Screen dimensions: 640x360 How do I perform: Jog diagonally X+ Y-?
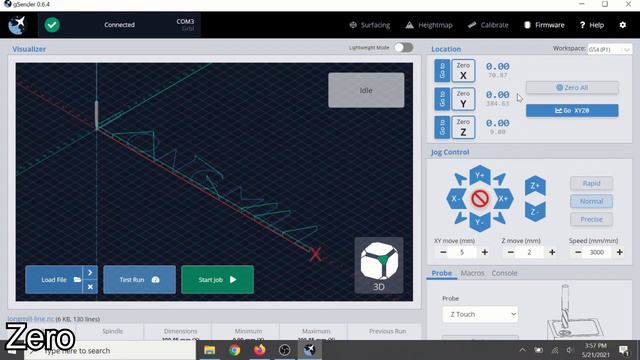[x=500, y=218]
